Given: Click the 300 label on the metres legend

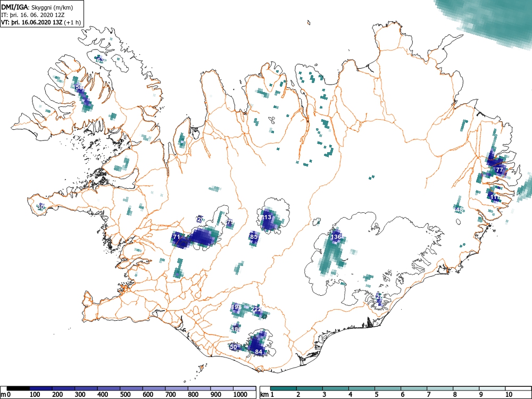Looking at the screenshot, I should [80, 395].
